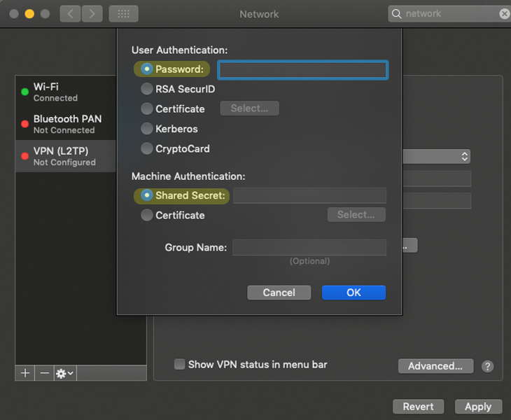Viewport: 511px width, 420px height.
Task: Click the Password input field
Action: (x=303, y=70)
